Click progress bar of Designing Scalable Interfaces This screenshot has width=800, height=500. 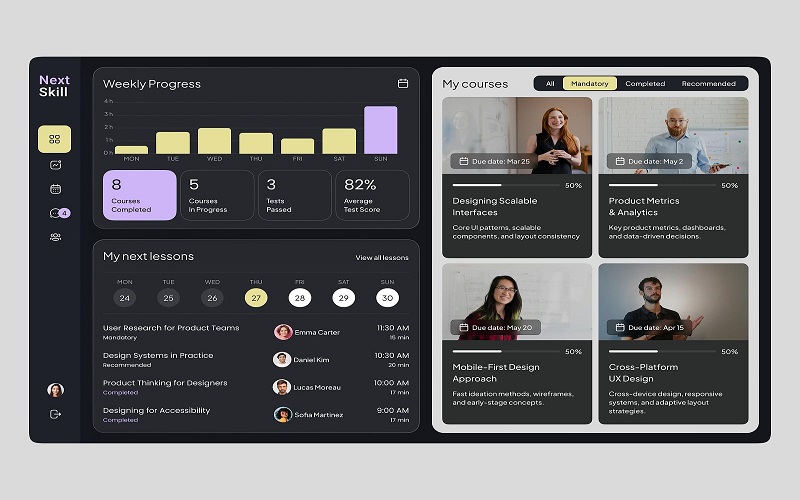(x=506, y=185)
